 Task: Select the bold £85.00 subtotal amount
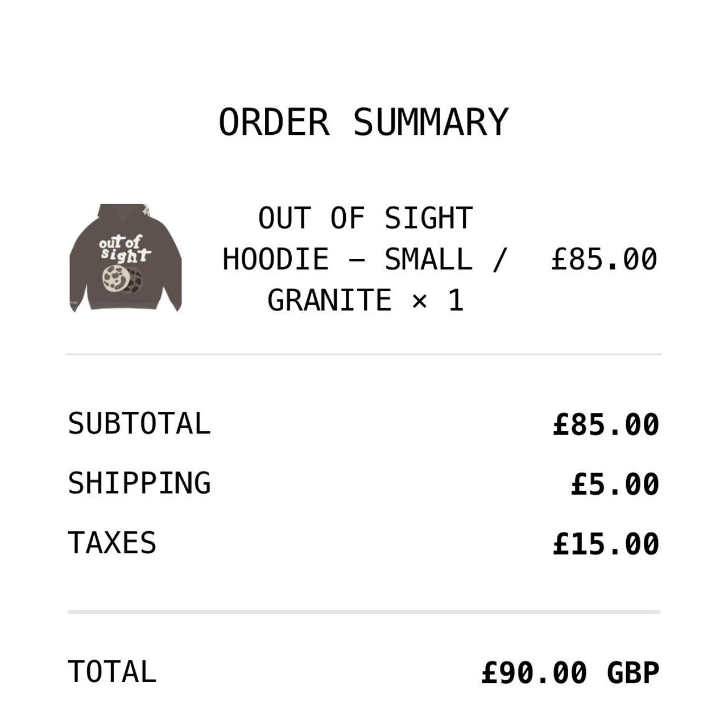coord(606,425)
